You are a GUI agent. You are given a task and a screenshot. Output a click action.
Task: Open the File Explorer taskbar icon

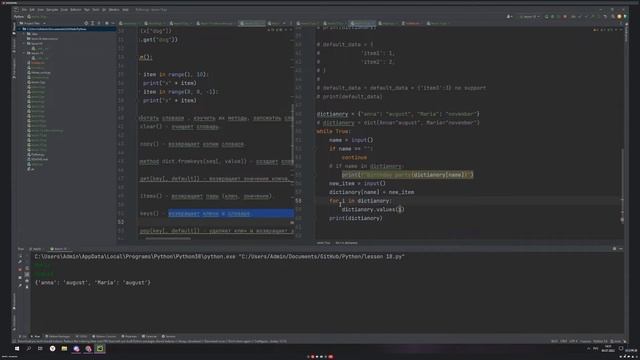click(x=64, y=349)
